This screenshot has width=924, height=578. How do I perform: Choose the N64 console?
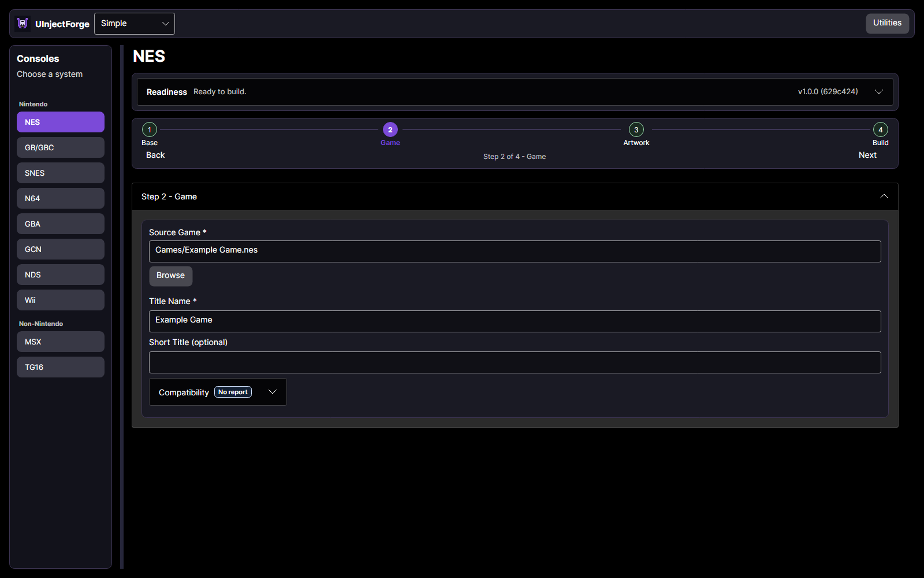pyautogui.click(x=61, y=198)
